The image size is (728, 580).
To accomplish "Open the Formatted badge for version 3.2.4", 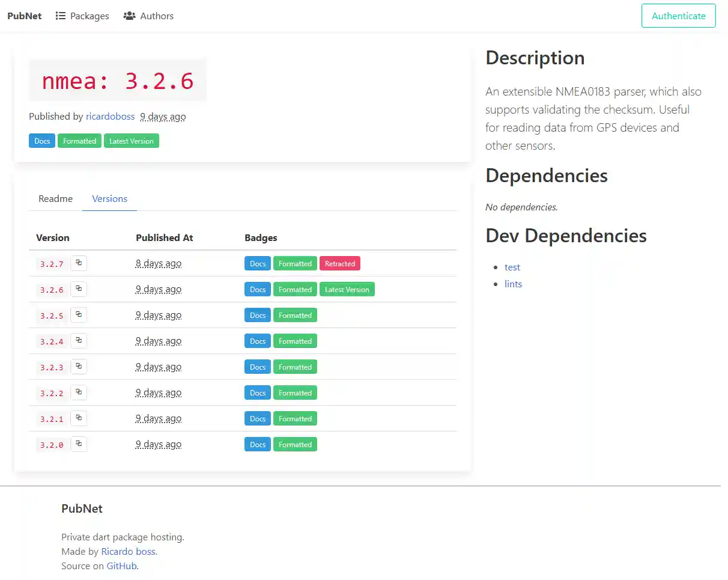I will (x=295, y=341).
